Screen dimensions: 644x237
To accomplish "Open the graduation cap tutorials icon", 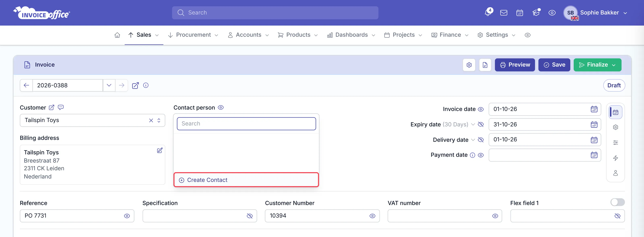I will (x=536, y=12).
